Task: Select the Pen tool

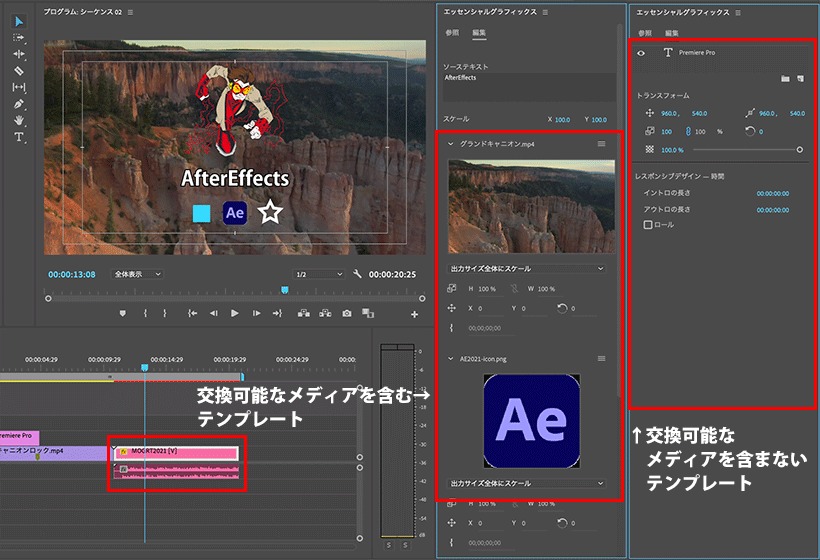Action: coord(19,104)
